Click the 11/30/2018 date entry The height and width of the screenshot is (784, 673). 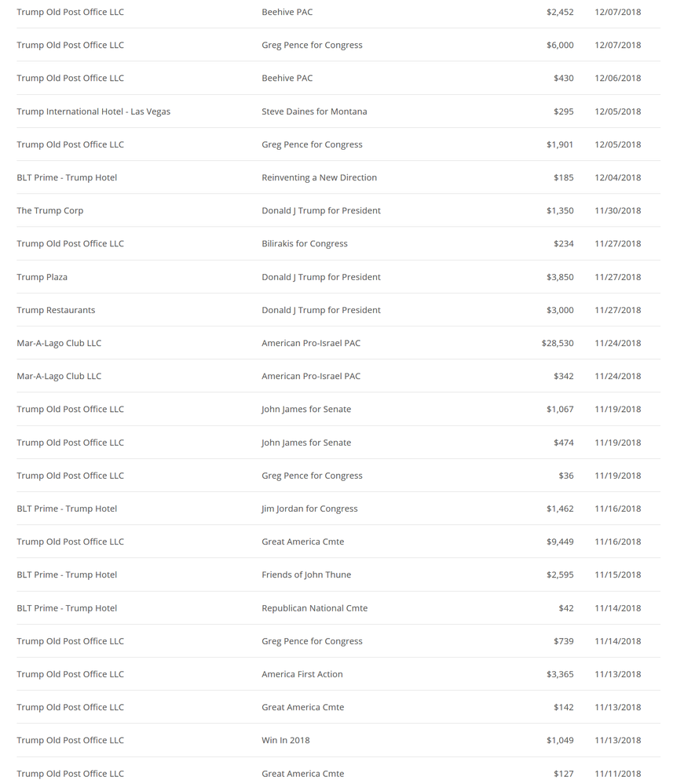click(x=617, y=210)
